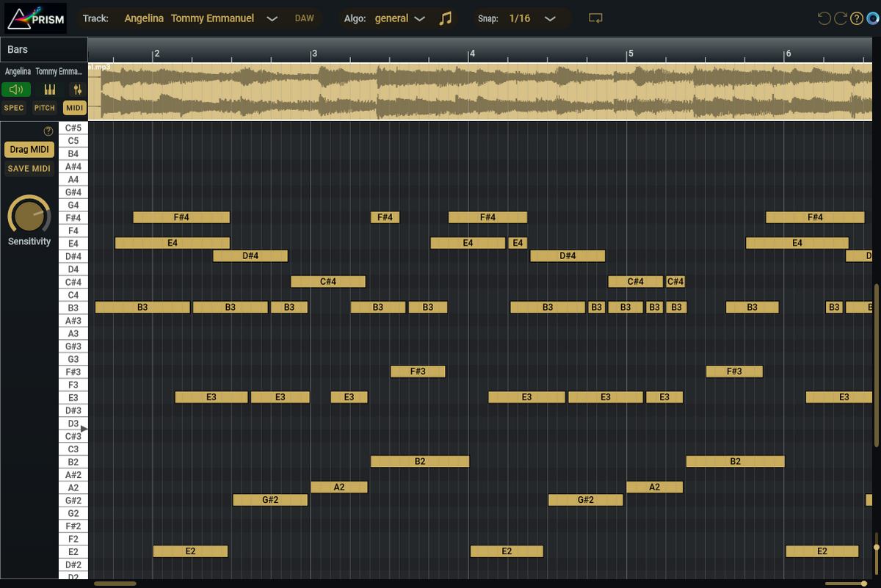Open the Track selection dropdown
Image resolution: width=881 pixels, height=588 pixels.
point(271,18)
